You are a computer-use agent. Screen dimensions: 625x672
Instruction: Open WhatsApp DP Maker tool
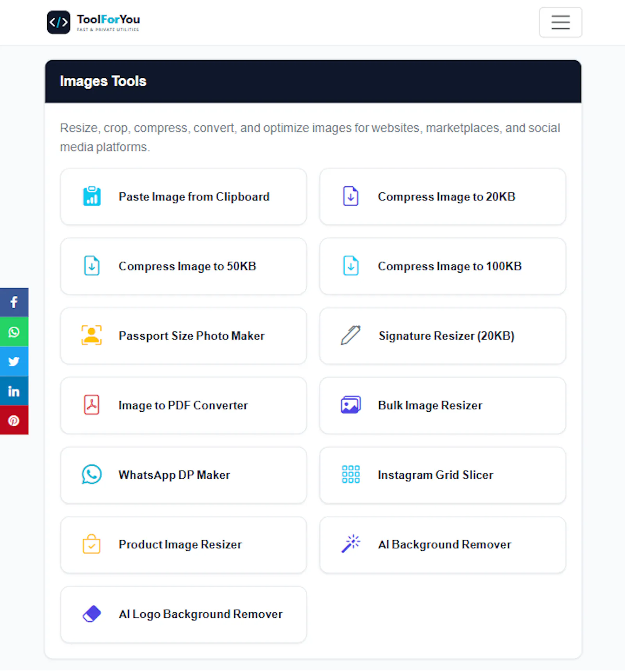184,475
